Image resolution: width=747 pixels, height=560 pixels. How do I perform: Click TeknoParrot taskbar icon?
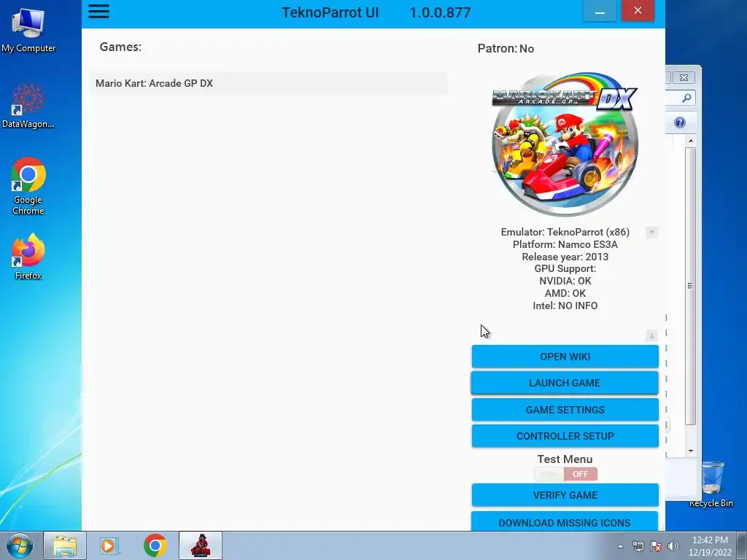[201, 545]
